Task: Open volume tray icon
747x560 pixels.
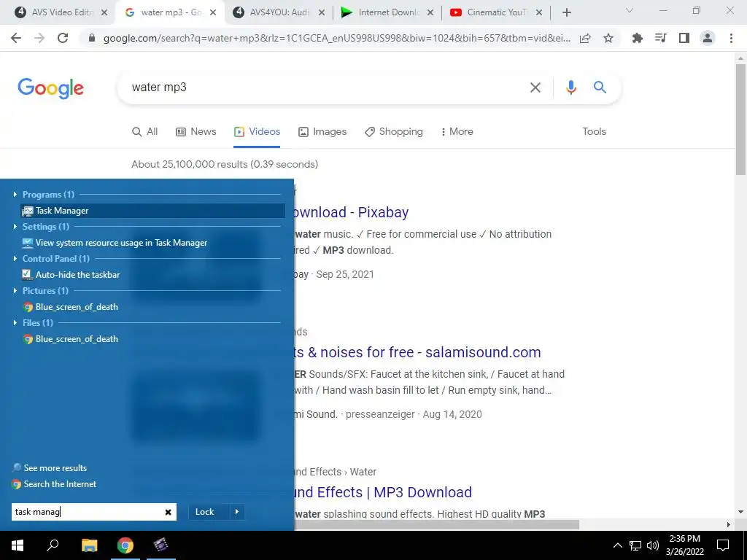Action: click(x=653, y=545)
